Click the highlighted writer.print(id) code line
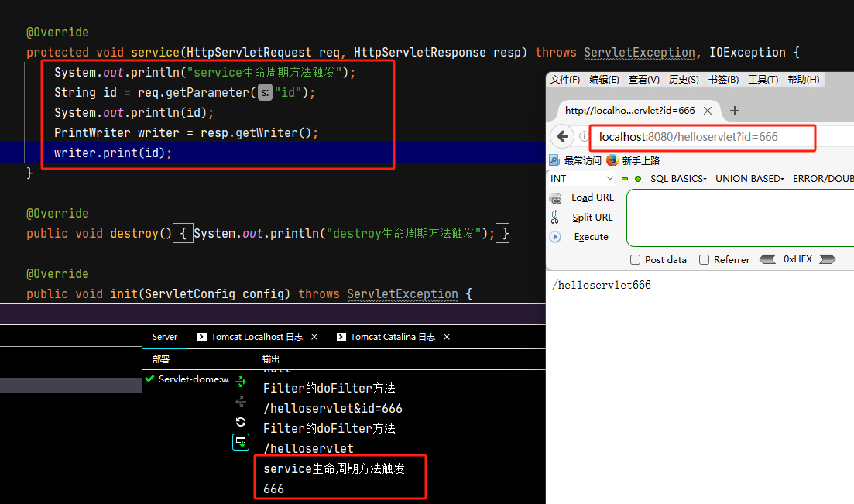854x504 pixels. pos(113,153)
